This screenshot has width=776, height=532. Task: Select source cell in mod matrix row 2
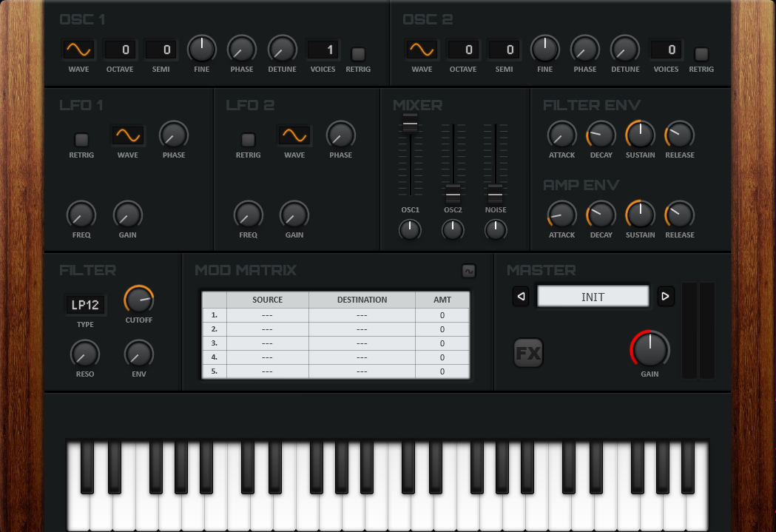coord(267,329)
